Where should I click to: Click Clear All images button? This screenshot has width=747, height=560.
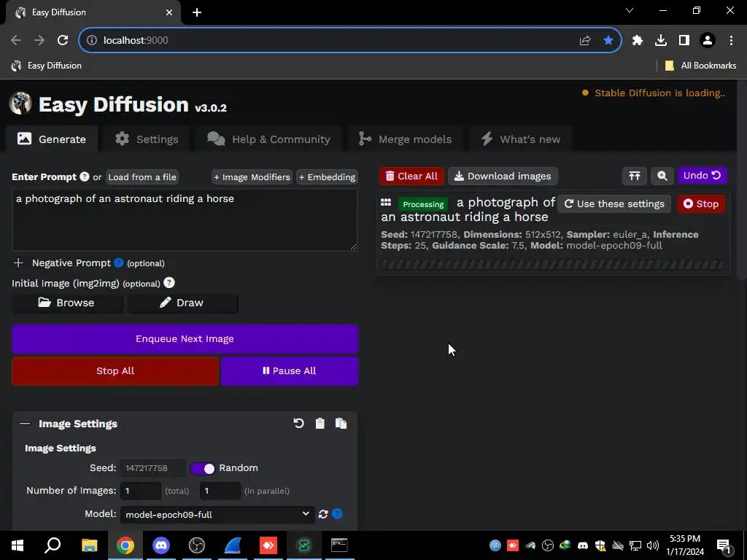point(411,176)
